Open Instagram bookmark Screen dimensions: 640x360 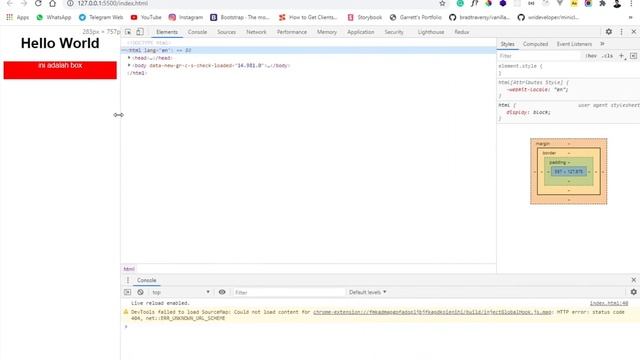[x=186, y=17]
